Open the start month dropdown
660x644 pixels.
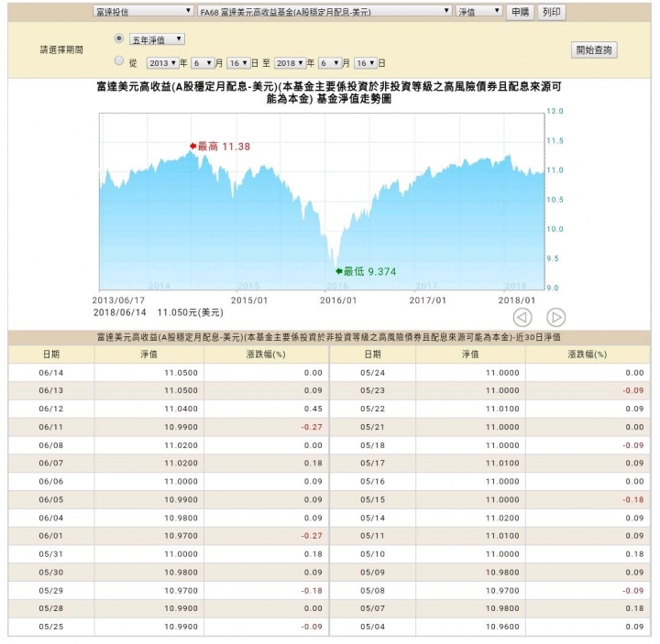pyautogui.click(x=203, y=63)
